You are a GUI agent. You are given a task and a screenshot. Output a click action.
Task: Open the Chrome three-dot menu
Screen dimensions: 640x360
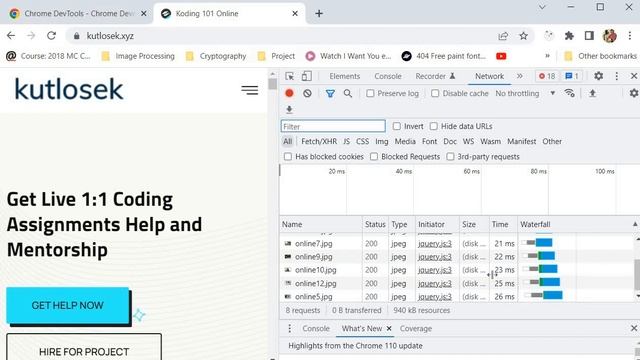pos(630,36)
